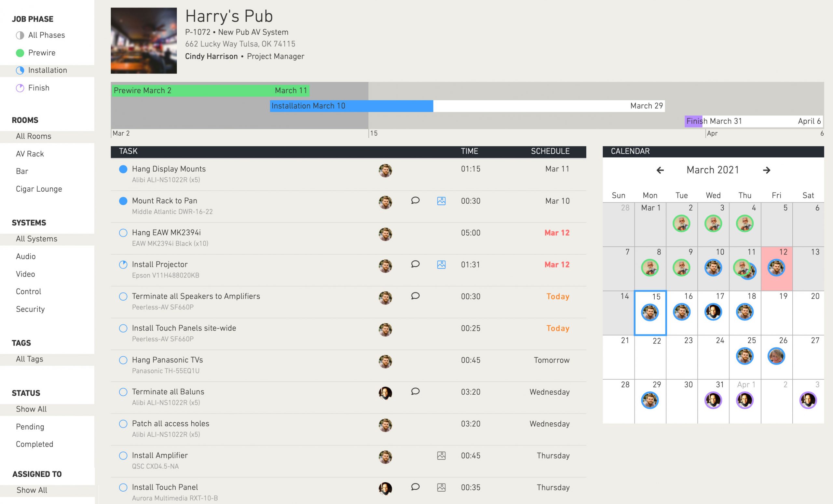Click the green Prewire timeline bar
Viewport: 833px width, 504px height.
point(210,90)
